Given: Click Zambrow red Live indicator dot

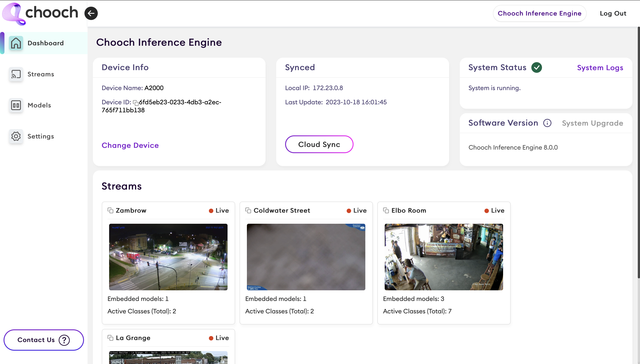Looking at the screenshot, I should click(211, 211).
